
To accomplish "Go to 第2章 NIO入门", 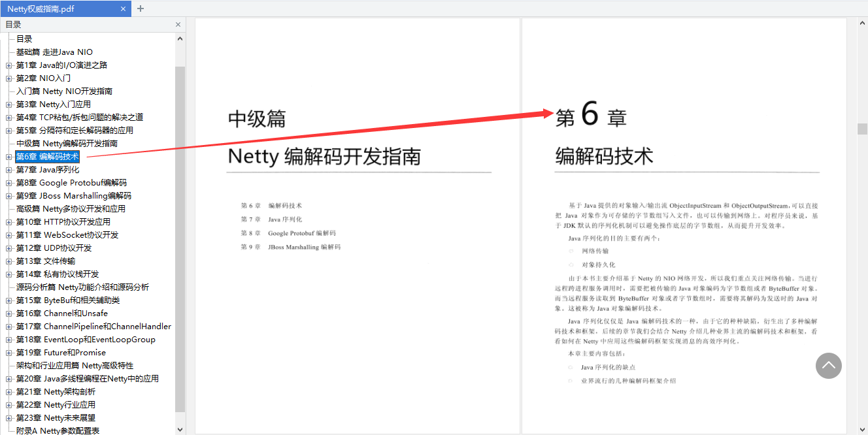I will 43,78.
